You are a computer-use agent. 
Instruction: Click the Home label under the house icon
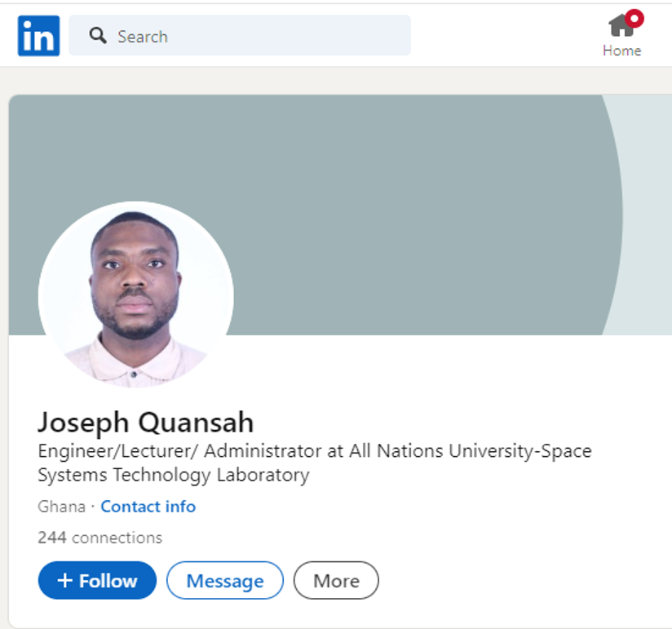click(622, 51)
